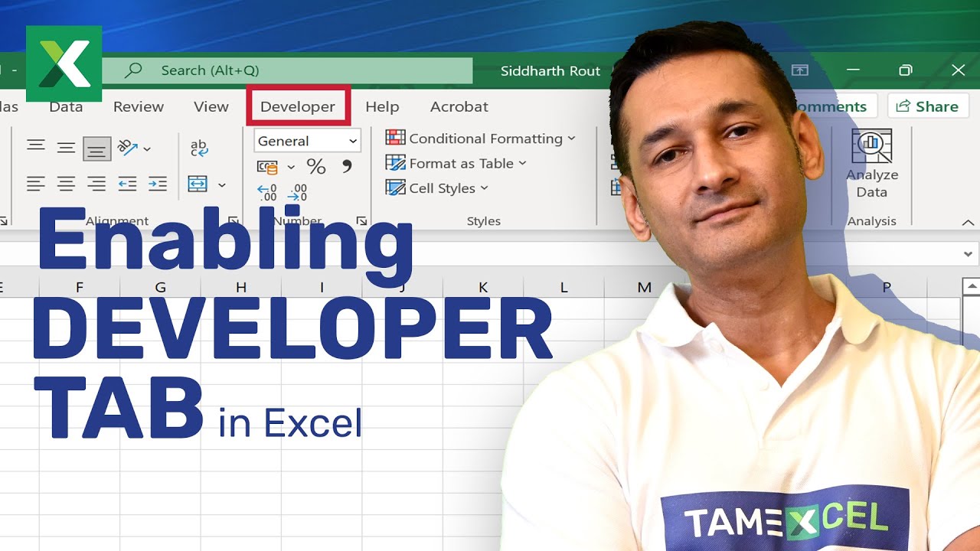
Task: Click the Share button
Action: [x=927, y=106]
